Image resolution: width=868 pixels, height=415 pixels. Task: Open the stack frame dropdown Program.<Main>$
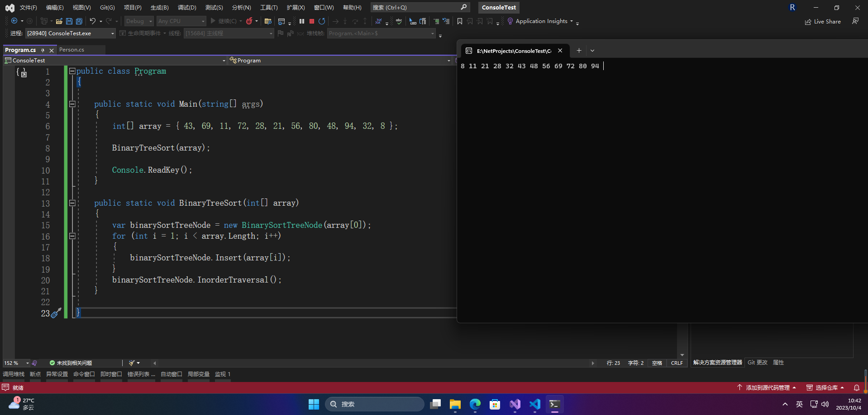(381, 33)
